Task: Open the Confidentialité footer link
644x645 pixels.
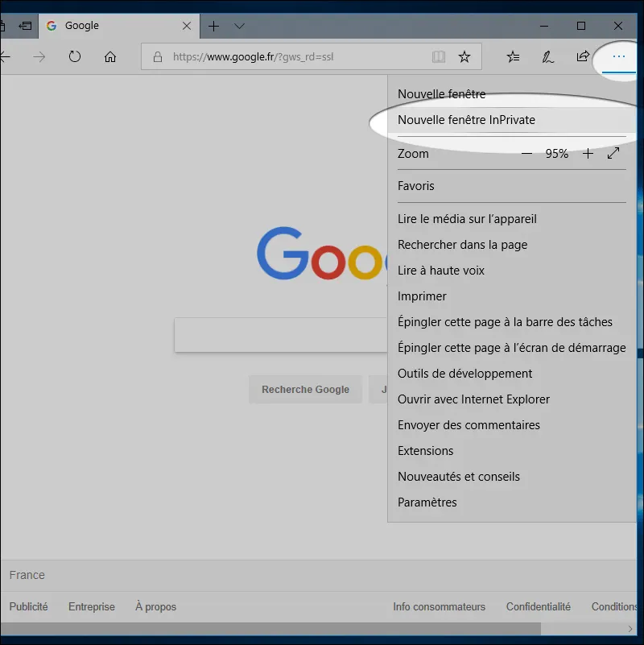Action: click(x=539, y=606)
